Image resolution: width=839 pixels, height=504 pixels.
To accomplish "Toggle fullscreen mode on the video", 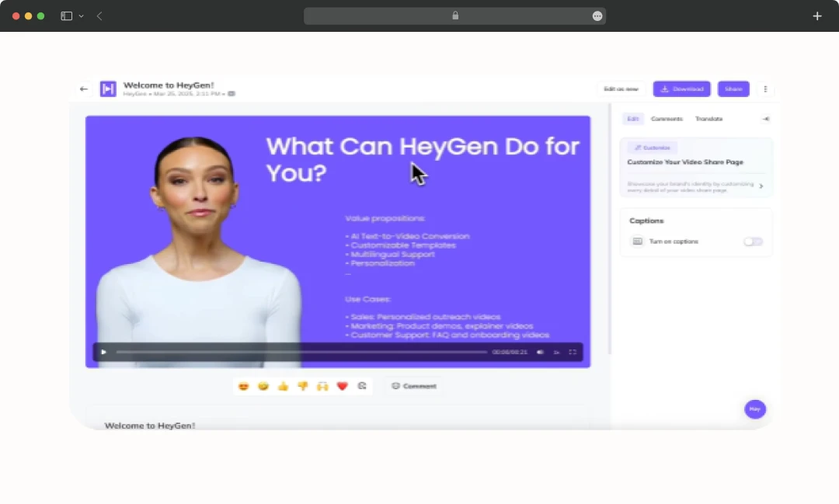I will (573, 351).
